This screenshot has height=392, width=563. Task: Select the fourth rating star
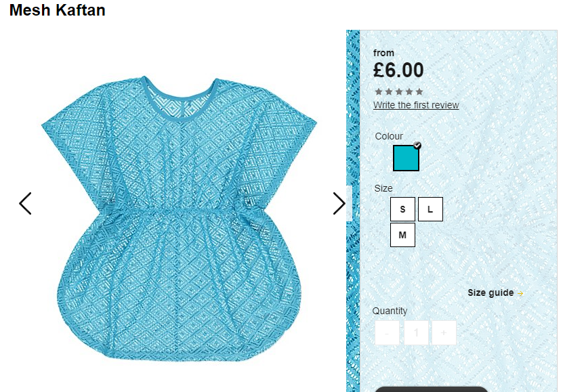409,92
